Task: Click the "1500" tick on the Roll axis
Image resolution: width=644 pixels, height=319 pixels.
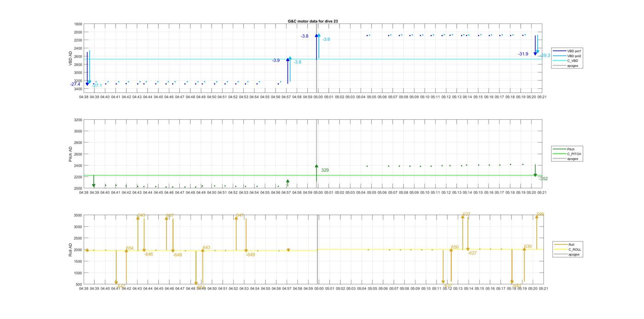Action: (78, 261)
